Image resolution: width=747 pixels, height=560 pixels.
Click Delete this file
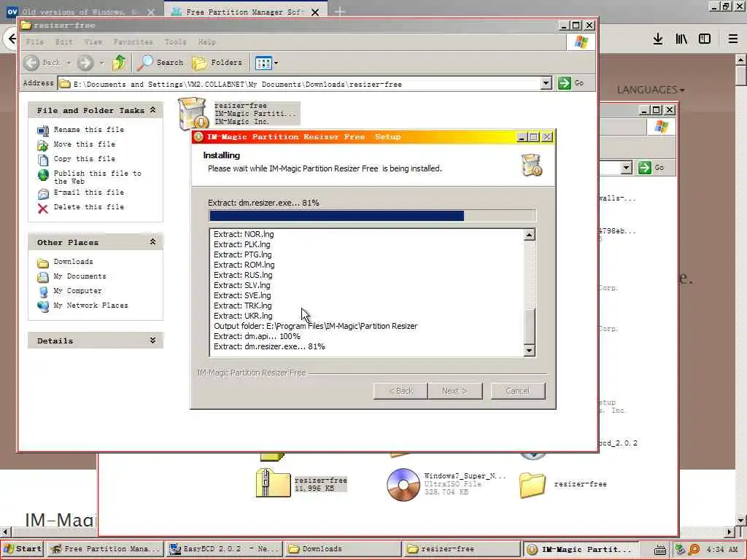point(88,206)
